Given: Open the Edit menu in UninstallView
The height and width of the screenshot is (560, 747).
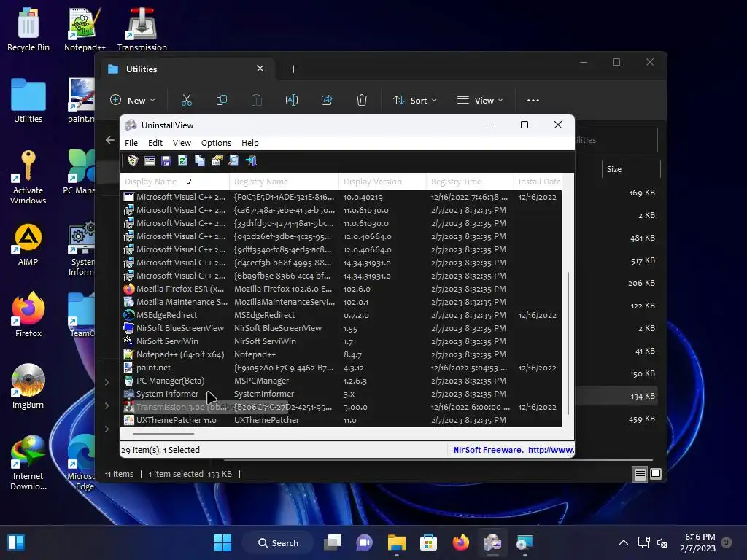Looking at the screenshot, I should 155,143.
